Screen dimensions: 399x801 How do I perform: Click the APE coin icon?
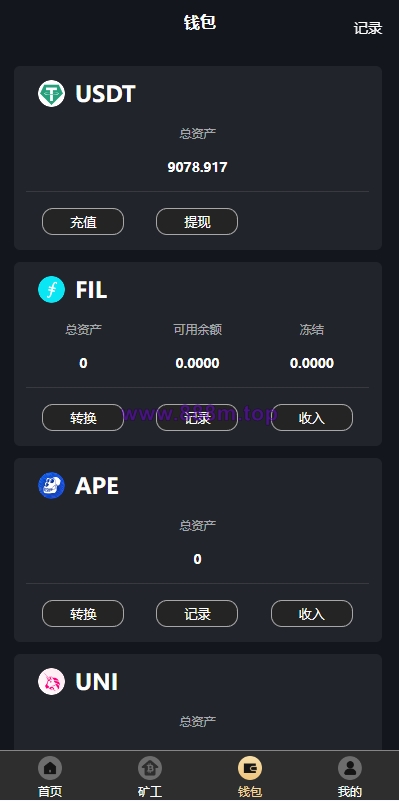point(52,485)
